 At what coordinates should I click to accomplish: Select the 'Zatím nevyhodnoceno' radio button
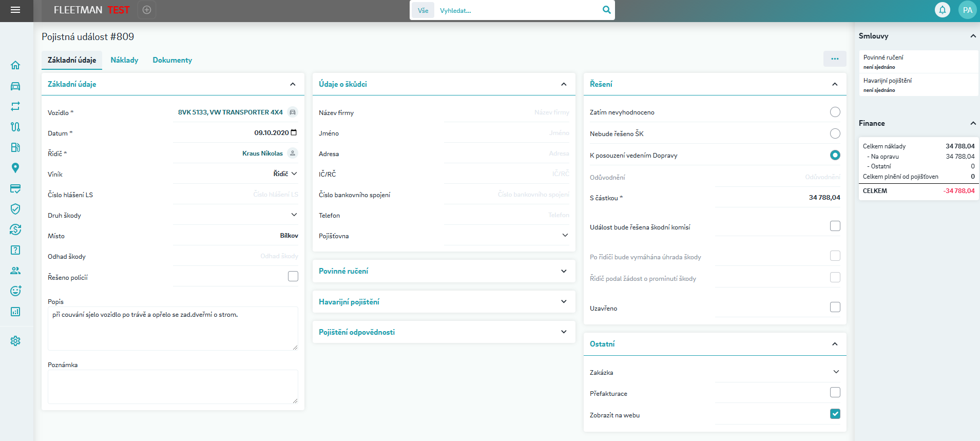coord(835,112)
